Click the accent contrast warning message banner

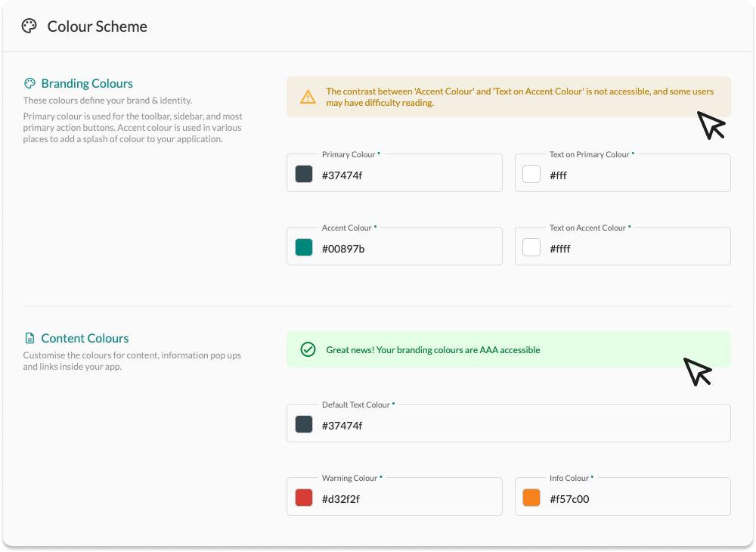508,97
